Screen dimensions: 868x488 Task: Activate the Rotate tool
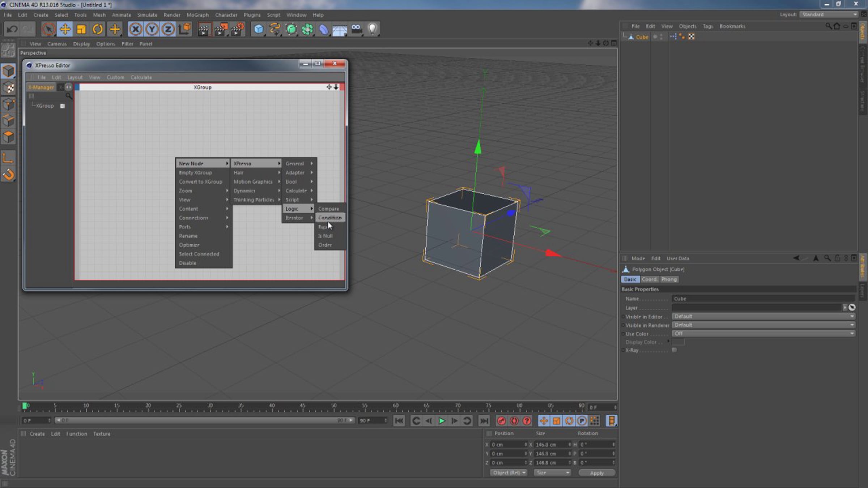98,29
